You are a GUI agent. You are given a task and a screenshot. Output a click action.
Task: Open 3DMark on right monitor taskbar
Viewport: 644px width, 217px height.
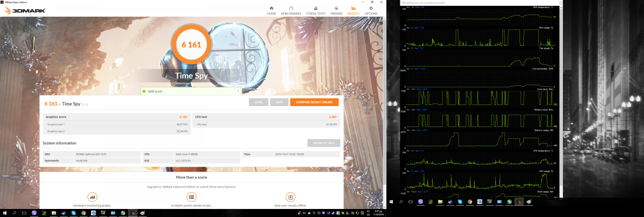coord(519,202)
